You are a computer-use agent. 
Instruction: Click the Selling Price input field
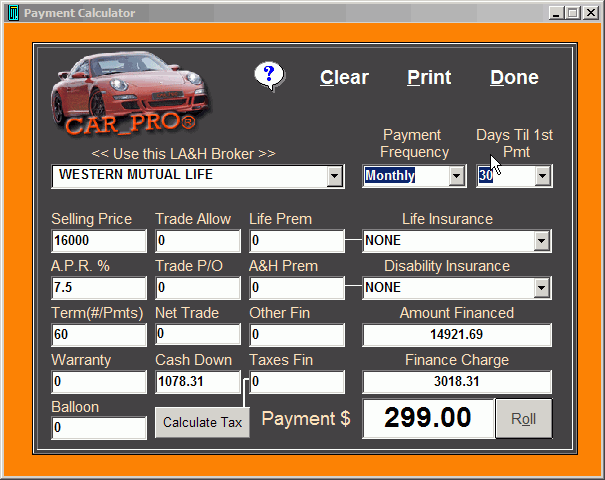[99, 241]
